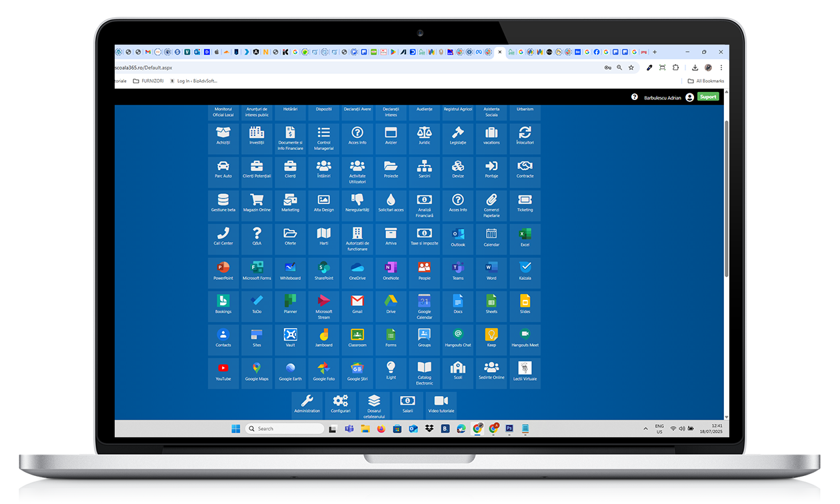Viewport: 840px width, 504px height.
Task: Open the Magazin Online cart tile
Action: click(257, 203)
